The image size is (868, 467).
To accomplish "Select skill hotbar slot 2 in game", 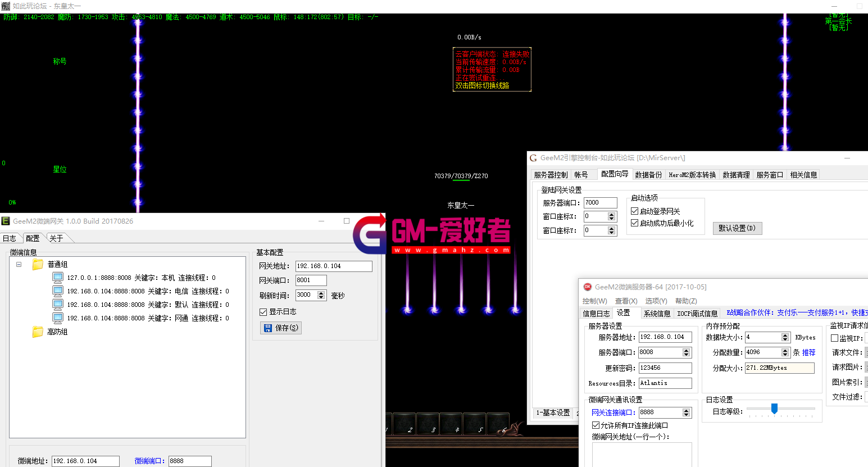I will (x=405, y=423).
